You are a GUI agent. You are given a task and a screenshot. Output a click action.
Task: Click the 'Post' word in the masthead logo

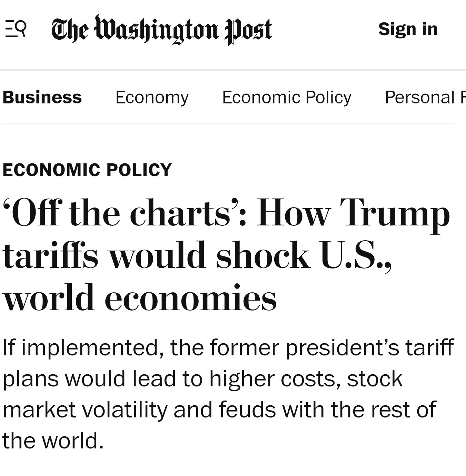pyautogui.click(x=248, y=31)
